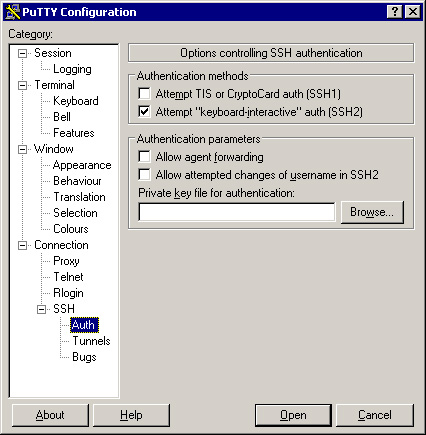
Task: Select Connection category
Action: pyautogui.click(x=61, y=245)
